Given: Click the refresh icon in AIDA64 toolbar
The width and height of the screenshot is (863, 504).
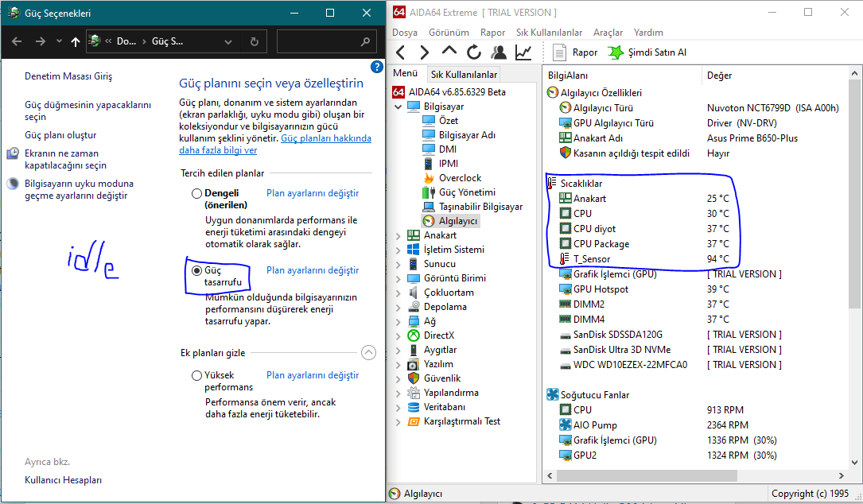Looking at the screenshot, I should tap(474, 52).
